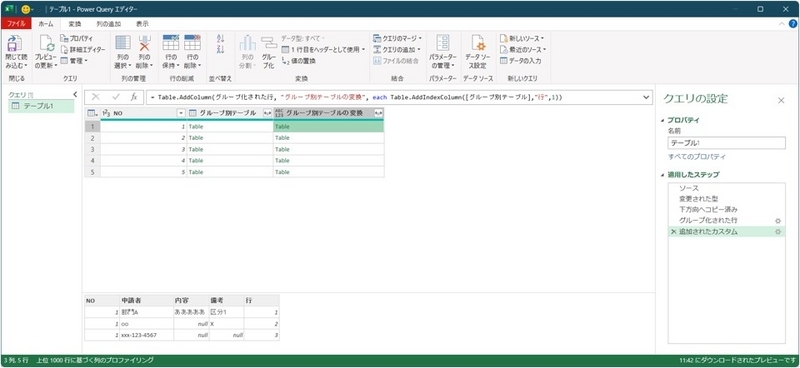Sort descending with the Z-A icon

[x=220, y=50]
